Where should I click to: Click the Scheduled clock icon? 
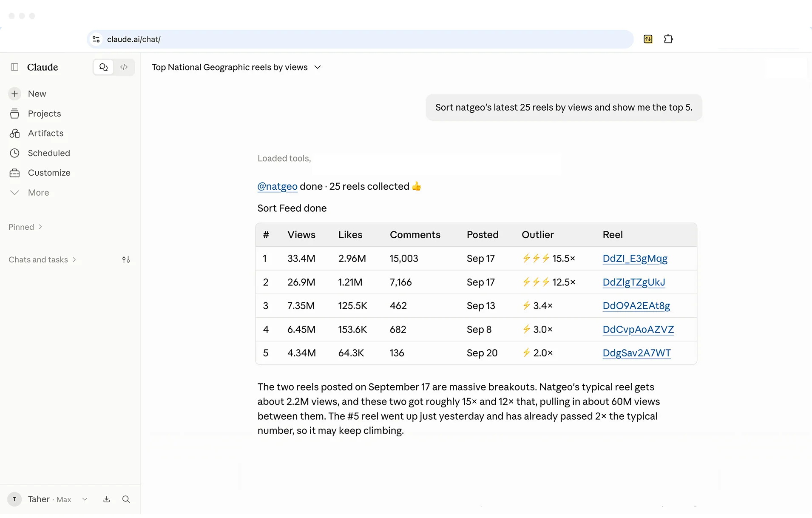pyautogui.click(x=14, y=153)
